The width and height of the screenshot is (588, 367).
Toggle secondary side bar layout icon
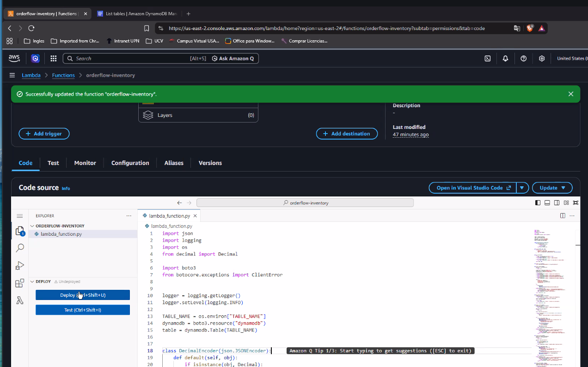[557, 203]
